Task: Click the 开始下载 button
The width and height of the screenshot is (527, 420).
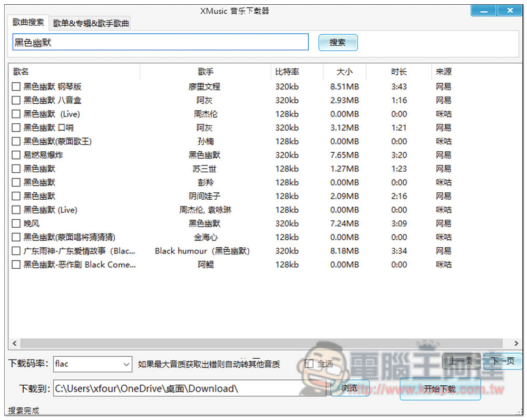Action: 440,389
